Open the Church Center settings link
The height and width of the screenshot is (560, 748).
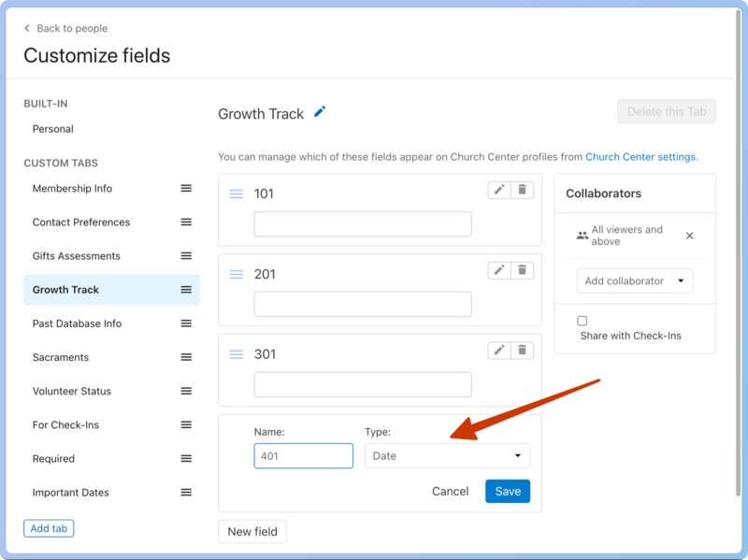point(640,157)
